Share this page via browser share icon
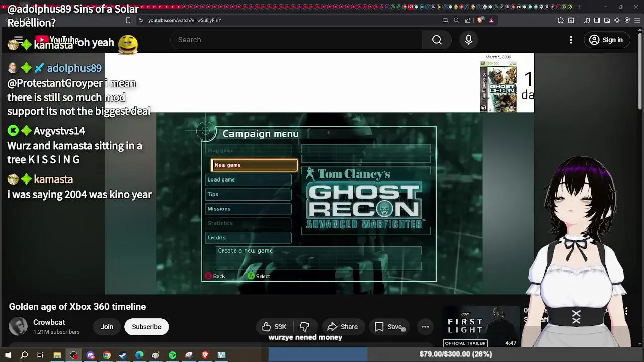The width and height of the screenshot is (644, 362). tap(468, 20)
